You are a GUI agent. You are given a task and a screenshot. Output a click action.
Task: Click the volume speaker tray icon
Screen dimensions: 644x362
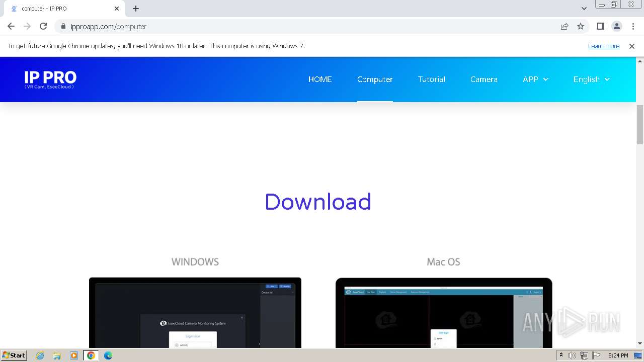pyautogui.click(x=572, y=355)
